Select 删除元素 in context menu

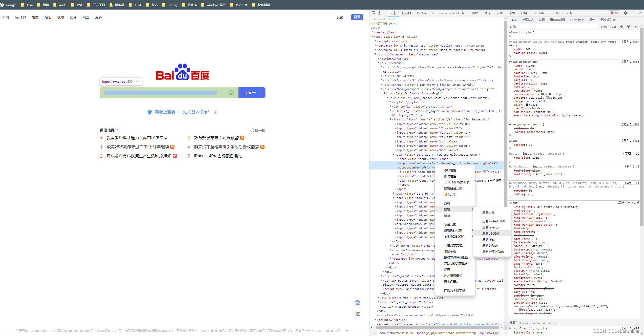[x=455, y=194]
